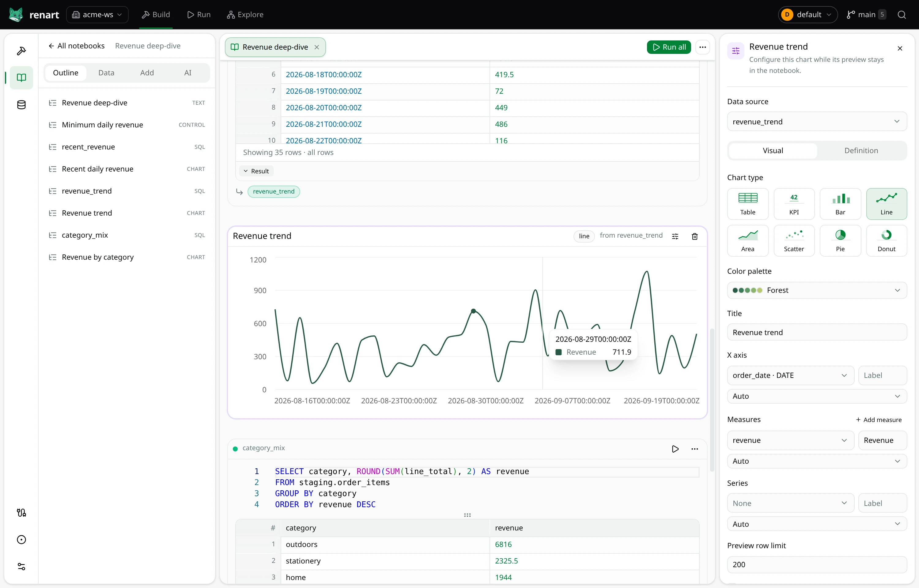This screenshot has width=919, height=588.
Task: Switch to the Outline tab
Action: point(66,73)
